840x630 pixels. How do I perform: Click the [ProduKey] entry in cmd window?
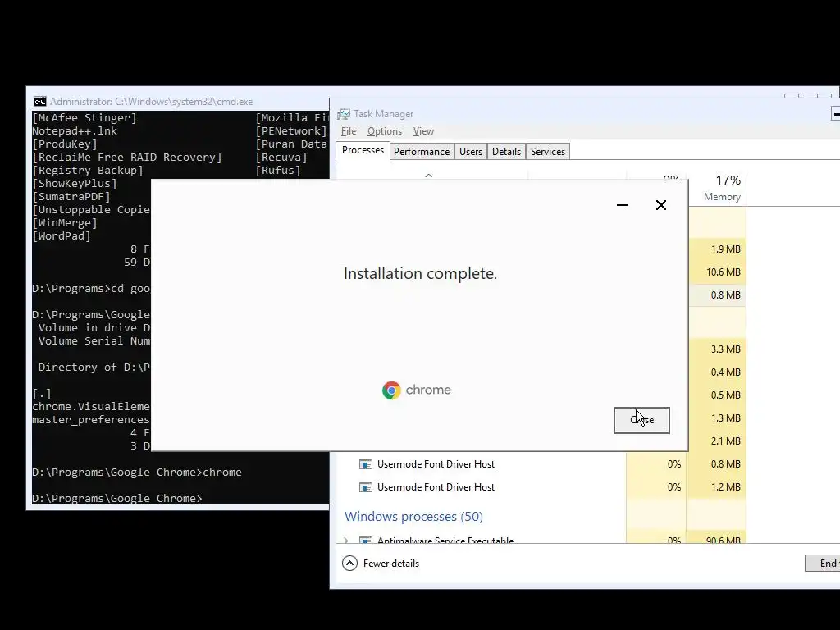point(65,144)
